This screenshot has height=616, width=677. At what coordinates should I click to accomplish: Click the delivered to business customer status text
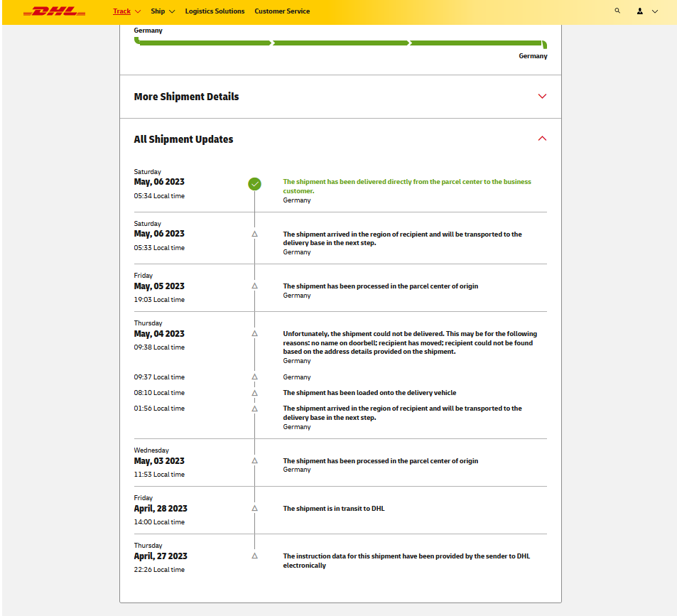[406, 186]
